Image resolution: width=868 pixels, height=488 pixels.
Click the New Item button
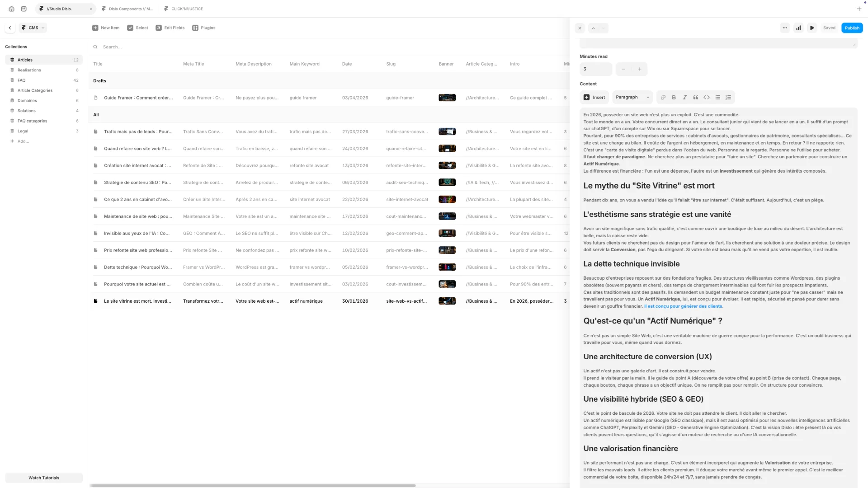coord(106,28)
